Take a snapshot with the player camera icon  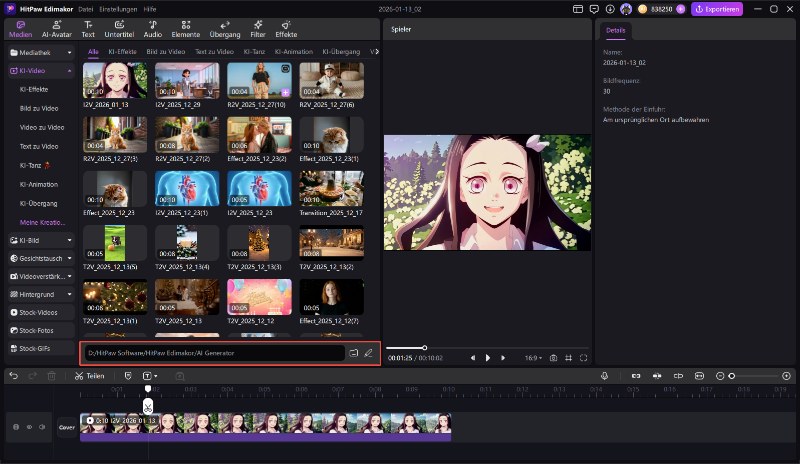coord(553,357)
